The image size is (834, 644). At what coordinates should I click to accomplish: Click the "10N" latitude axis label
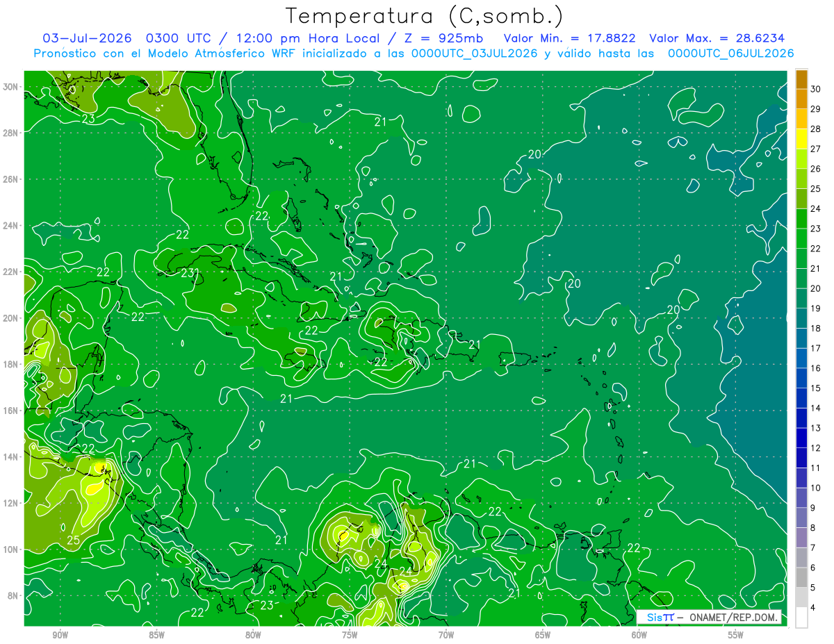coord(11,550)
